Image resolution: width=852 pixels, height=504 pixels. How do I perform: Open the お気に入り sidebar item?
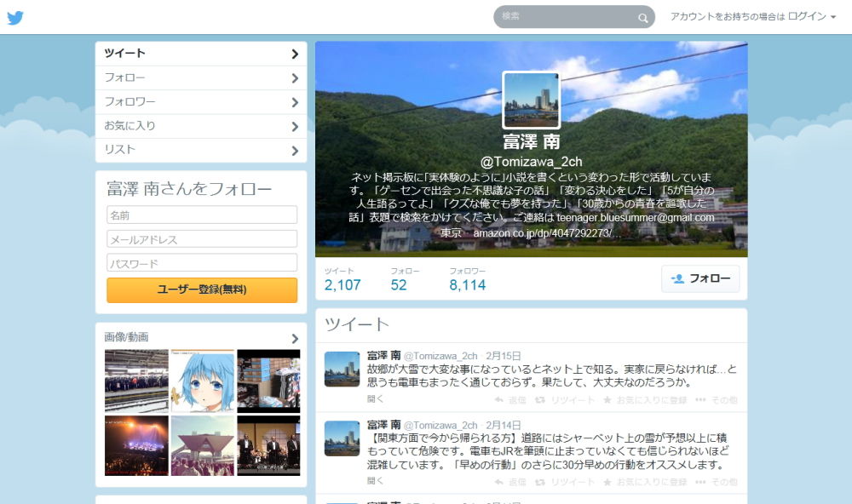[201, 126]
